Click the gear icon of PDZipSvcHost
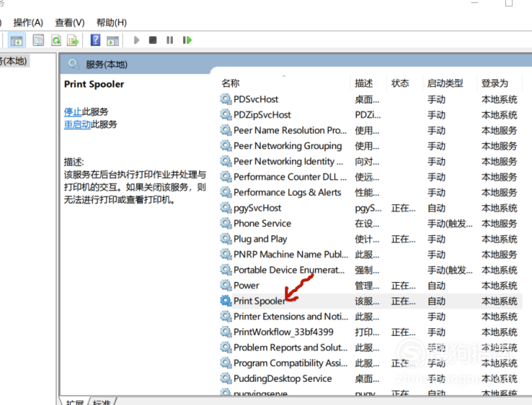Image resolution: width=532 pixels, height=405 pixels. (x=225, y=115)
